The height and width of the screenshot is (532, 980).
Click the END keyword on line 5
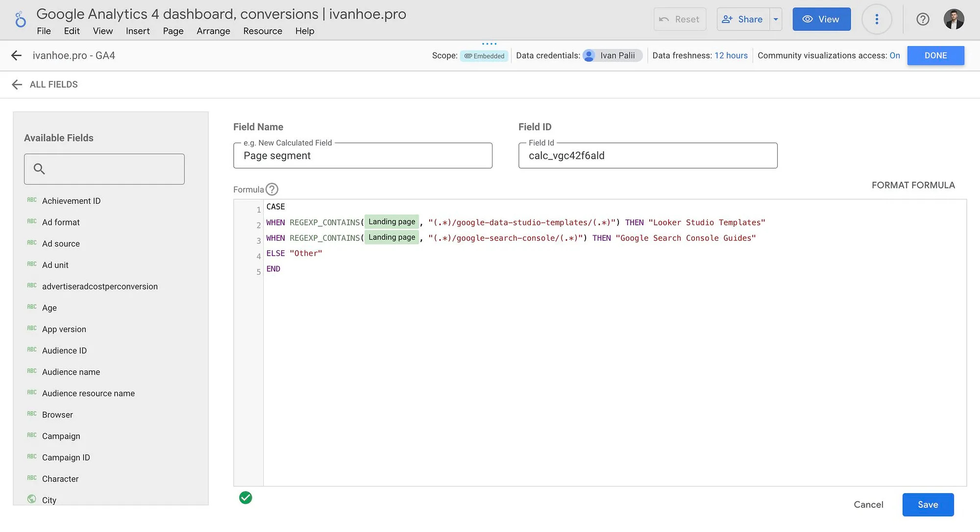click(273, 269)
